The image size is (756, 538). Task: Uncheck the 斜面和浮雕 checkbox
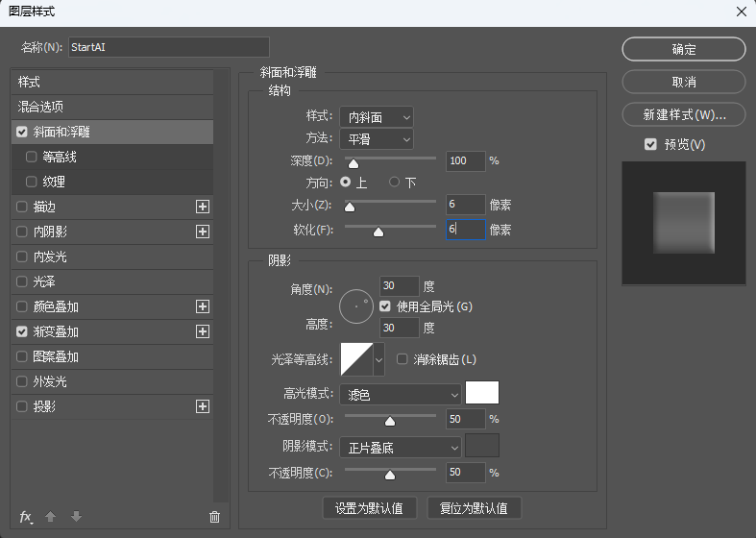(x=22, y=132)
